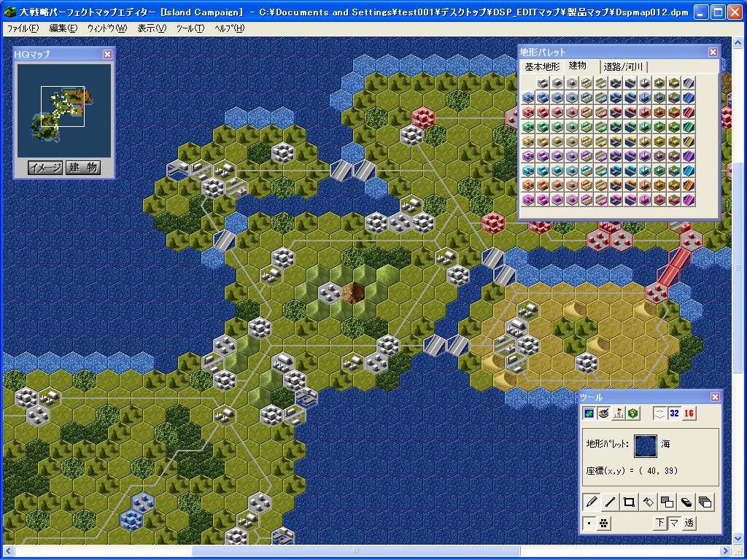This screenshot has height=560, width=747.
Task: Click the イメージ button in HQ map
Action: (x=45, y=167)
